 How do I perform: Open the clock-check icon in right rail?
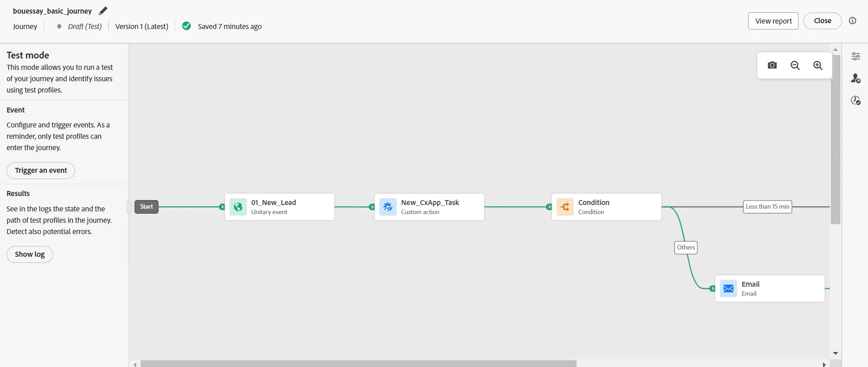click(x=856, y=100)
